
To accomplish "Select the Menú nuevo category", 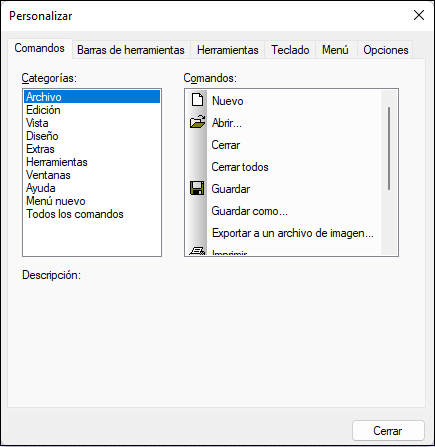I will (92, 201).
